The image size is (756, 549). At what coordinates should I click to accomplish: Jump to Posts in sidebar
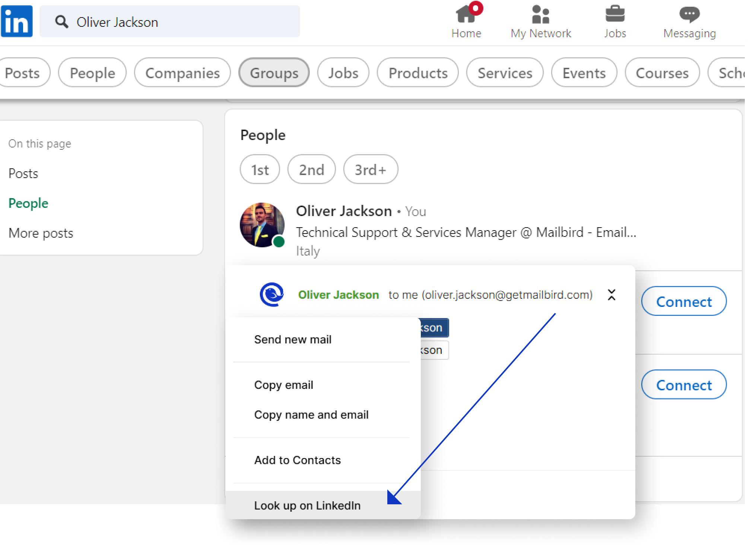point(23,174)
